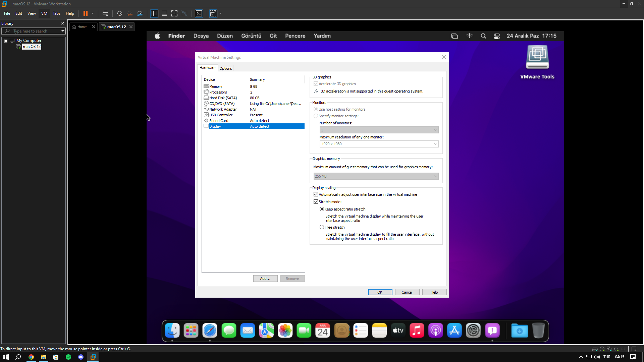Select the Free stretch radio button
This screenshot has width=644, height=362.
coord(322,227)
